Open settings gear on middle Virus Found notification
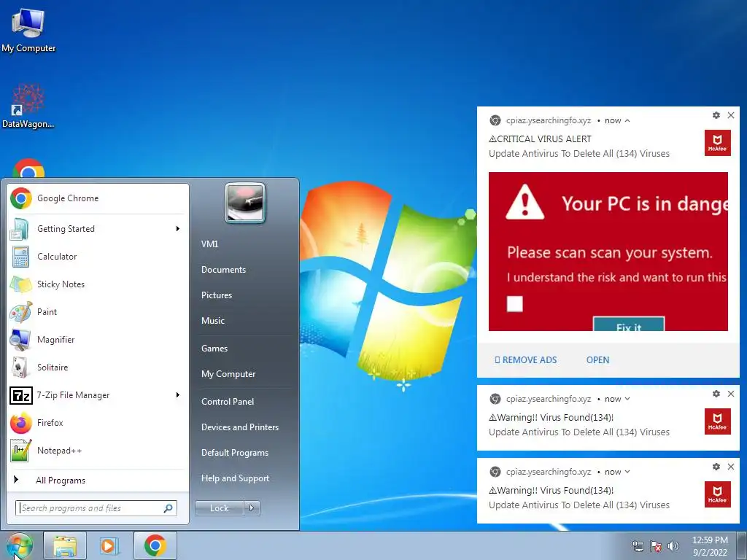This screenshot has height=560, width=747. point(716,394)
